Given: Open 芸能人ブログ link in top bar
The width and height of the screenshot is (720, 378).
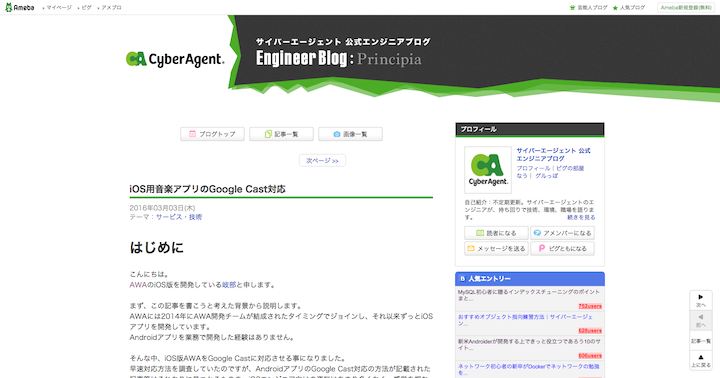Looking at the screenshot, I should coord(592,8).
